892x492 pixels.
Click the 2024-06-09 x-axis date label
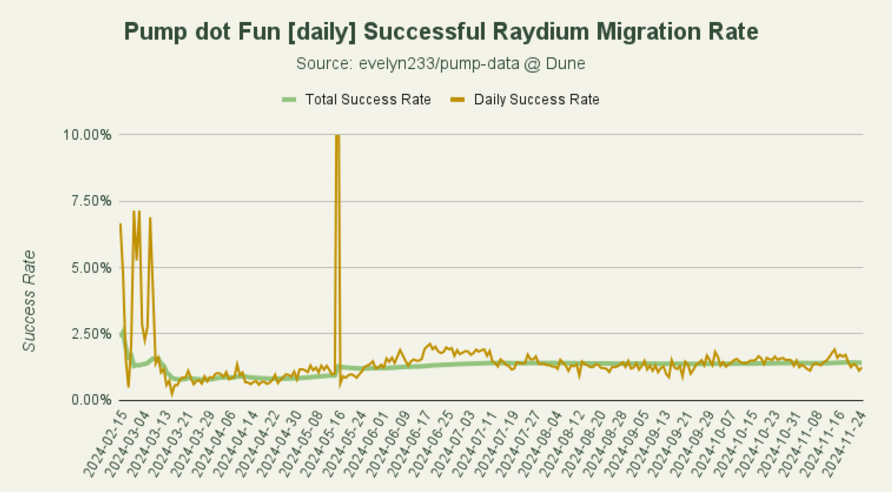tap(387, 443)
